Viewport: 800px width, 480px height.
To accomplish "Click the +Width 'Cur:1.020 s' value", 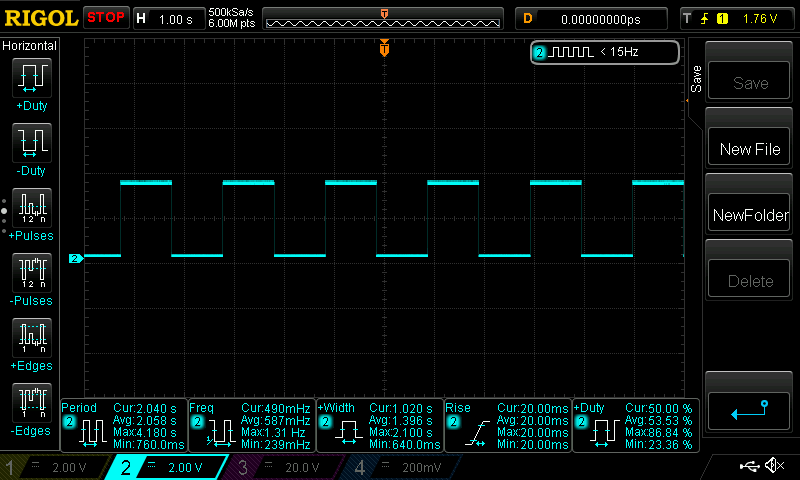I will click(401, 408).
